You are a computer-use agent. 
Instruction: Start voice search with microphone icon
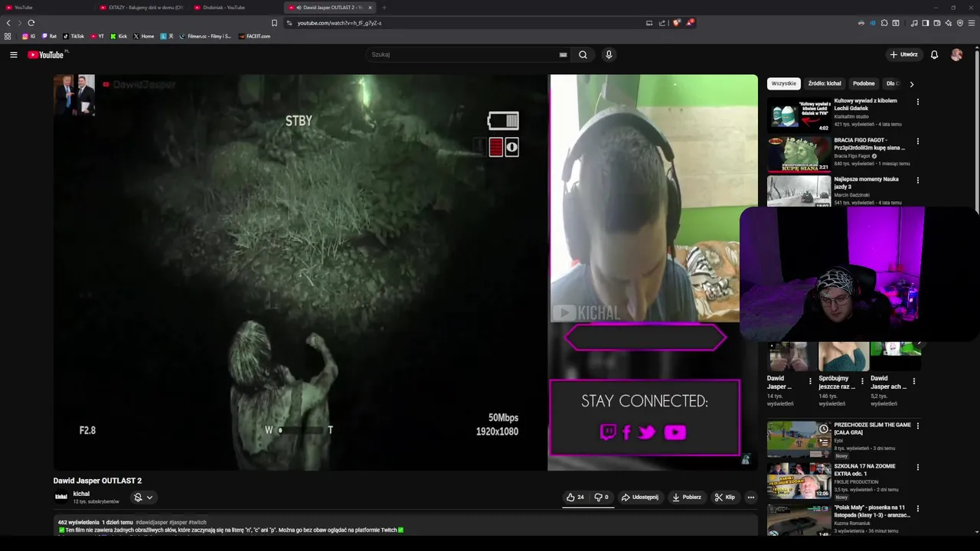click(x=609, y=54)
